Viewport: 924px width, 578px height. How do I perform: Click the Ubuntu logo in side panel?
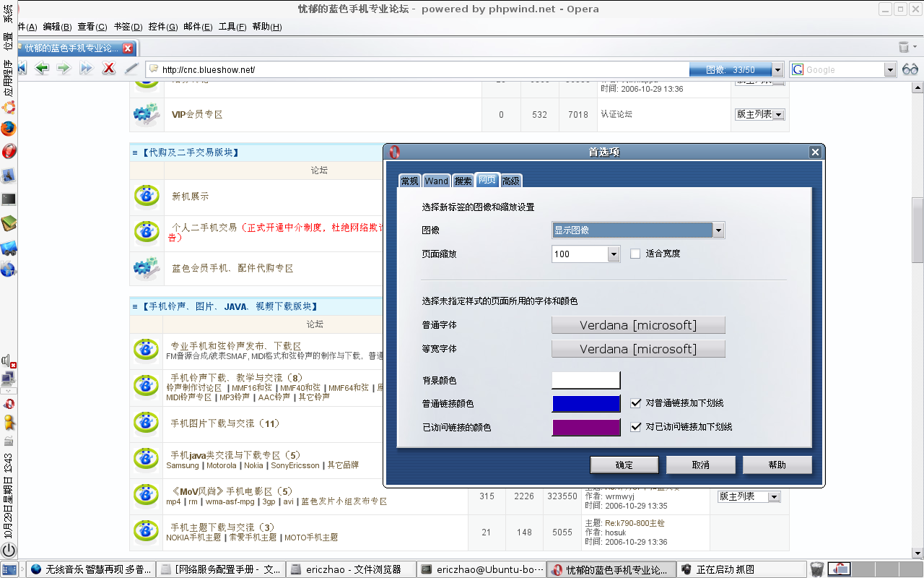[9, 108]
